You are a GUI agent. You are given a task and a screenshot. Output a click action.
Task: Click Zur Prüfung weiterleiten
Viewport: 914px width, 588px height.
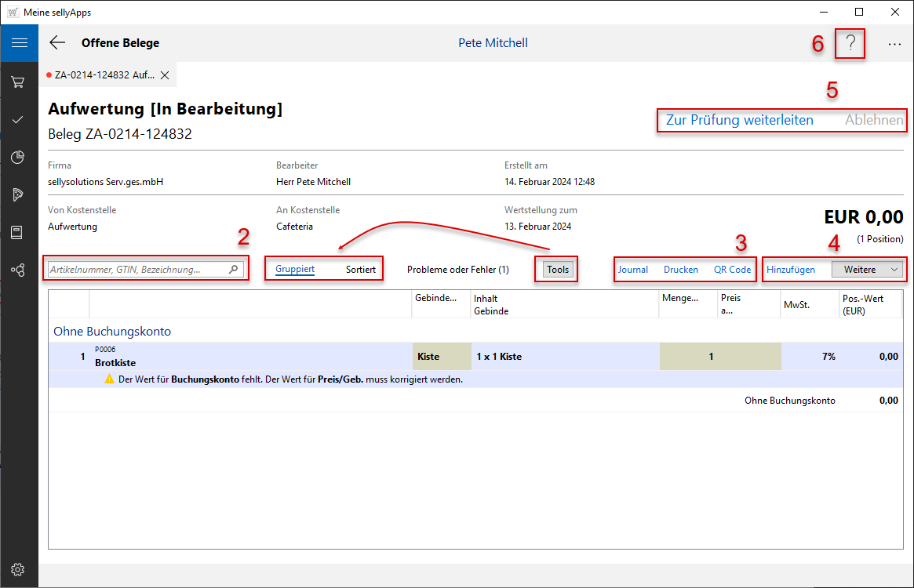click(x=739, y=120)
